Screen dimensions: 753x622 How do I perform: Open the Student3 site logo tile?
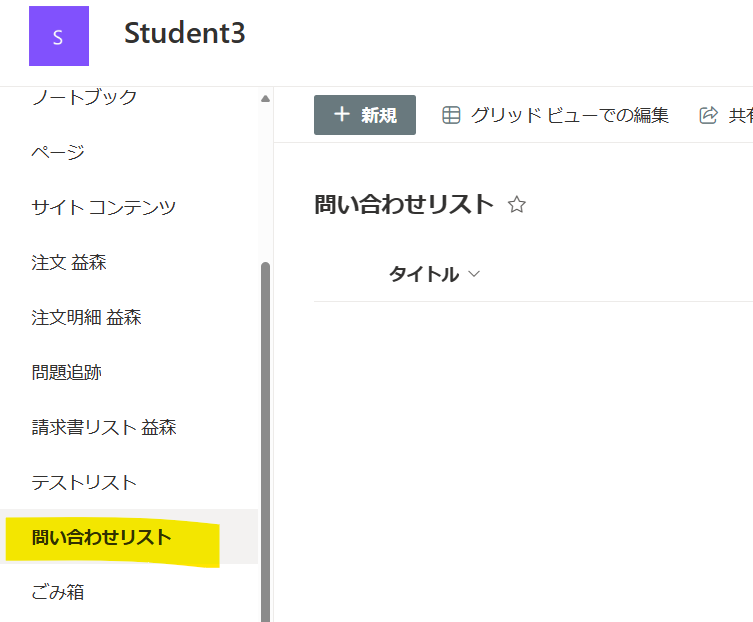(x=59, y=36)
